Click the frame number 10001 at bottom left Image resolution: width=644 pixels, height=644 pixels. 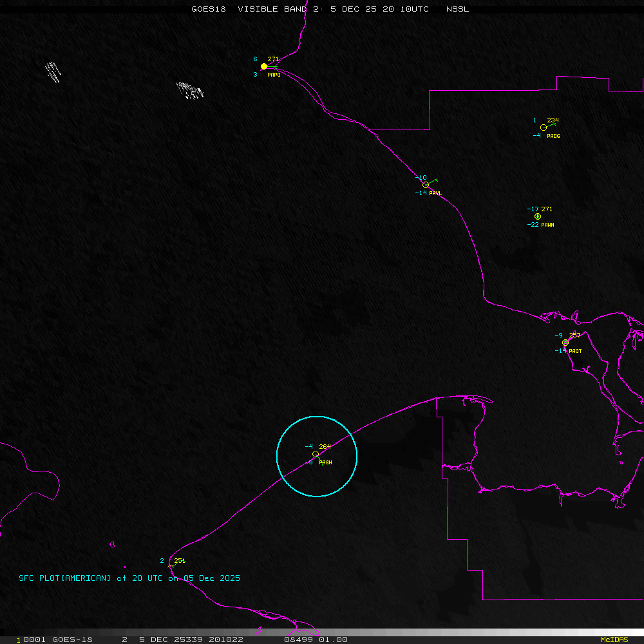[x=31, y=639]
